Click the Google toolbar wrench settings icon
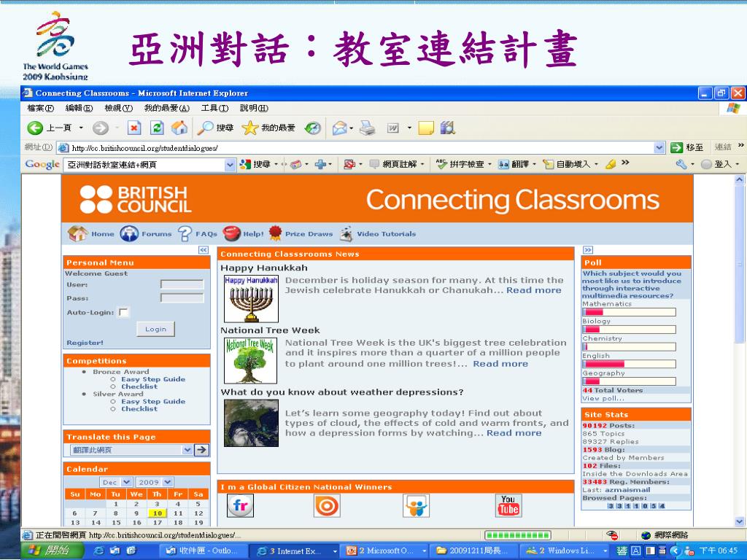 click(x=681, y=164)
